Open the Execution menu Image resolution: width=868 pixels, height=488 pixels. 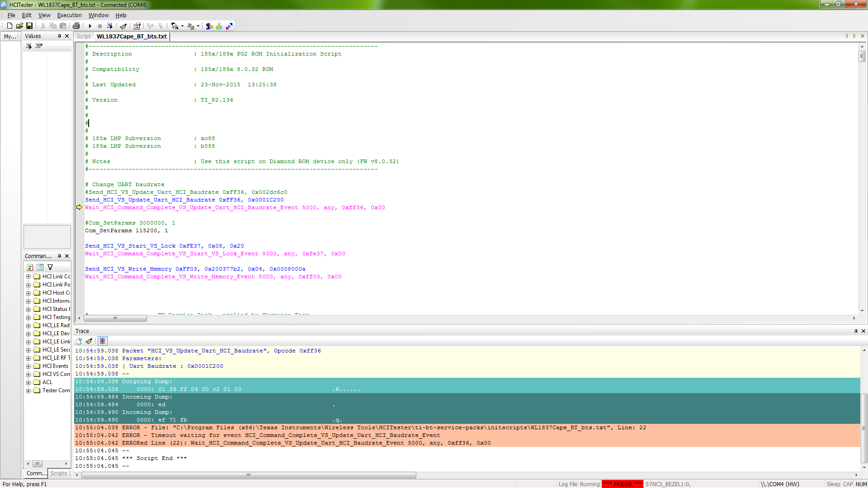point(69,15)
